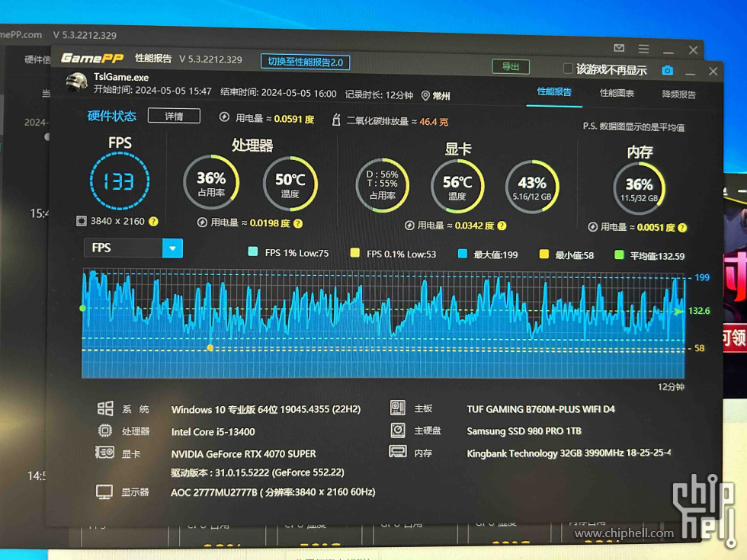
Task: Click the FPS 0.1% Low yellow legend swatch
Action: click(x=355, y=252)
